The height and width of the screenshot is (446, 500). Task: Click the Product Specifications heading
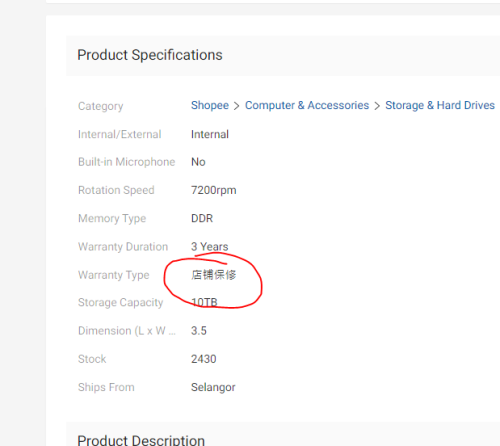pos(150,55)
